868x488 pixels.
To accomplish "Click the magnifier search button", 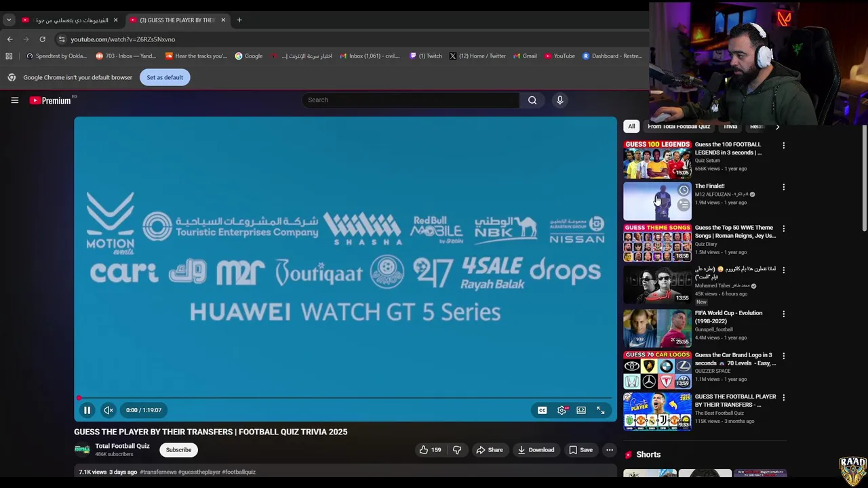I will [x=532, y=100].
